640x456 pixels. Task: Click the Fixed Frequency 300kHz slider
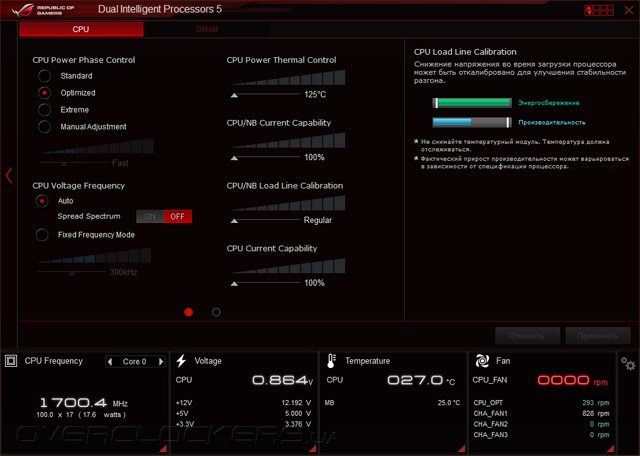(x=71, y=272)
